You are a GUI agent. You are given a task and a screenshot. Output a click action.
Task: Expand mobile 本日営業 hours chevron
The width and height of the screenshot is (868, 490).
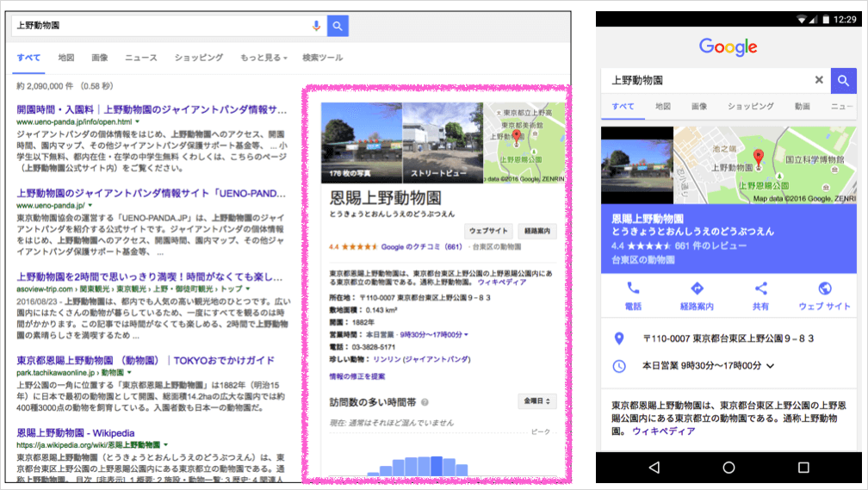tap(770, 366)
